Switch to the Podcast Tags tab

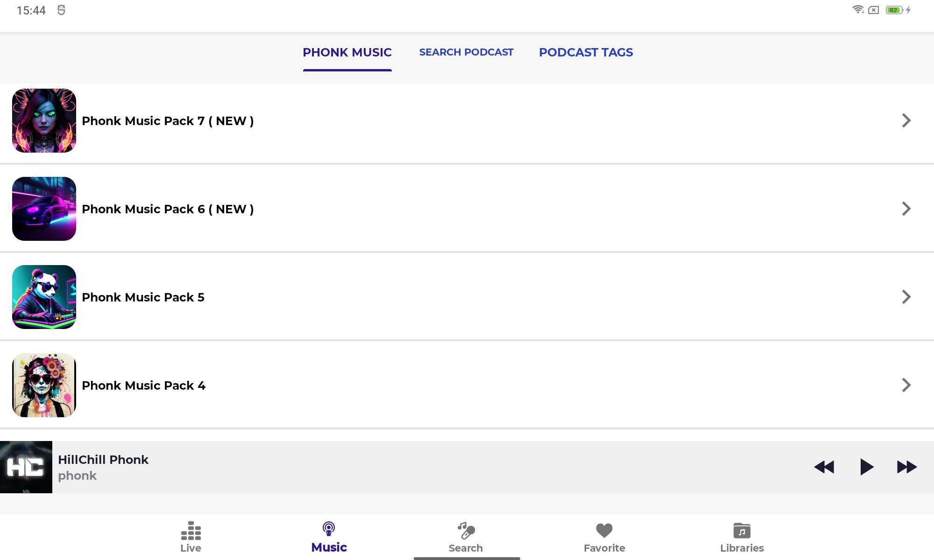coord(586,52)
